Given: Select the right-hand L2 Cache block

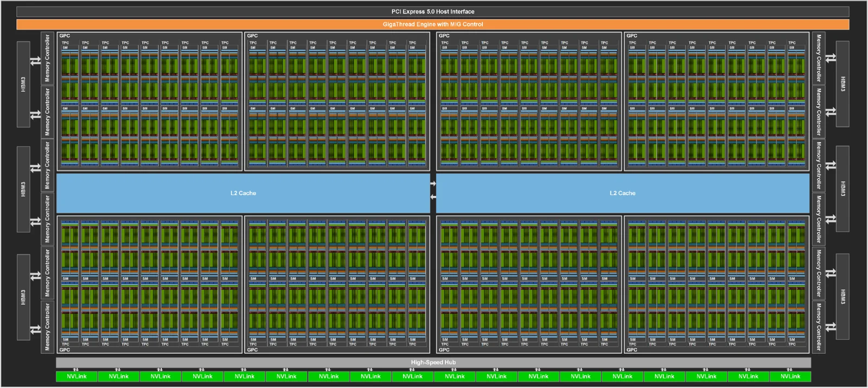Looking at the screenshot, I should [x=623, y=193].
